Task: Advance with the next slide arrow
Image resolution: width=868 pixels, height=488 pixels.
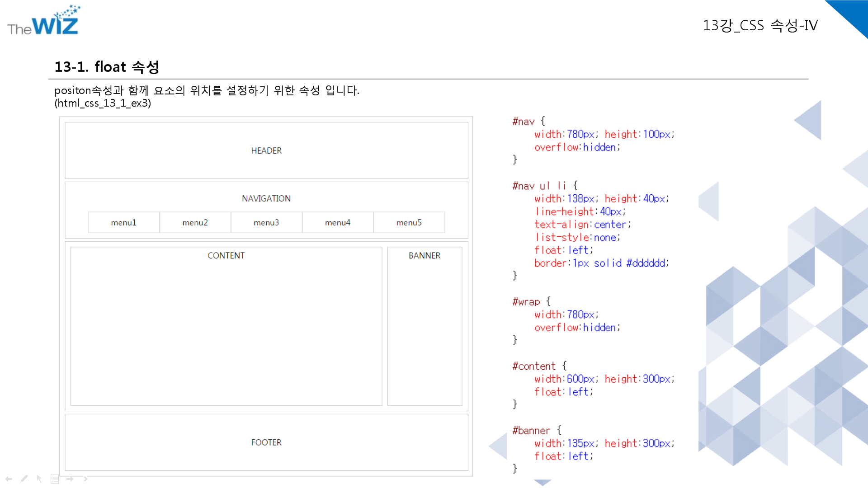Action: 70,479
